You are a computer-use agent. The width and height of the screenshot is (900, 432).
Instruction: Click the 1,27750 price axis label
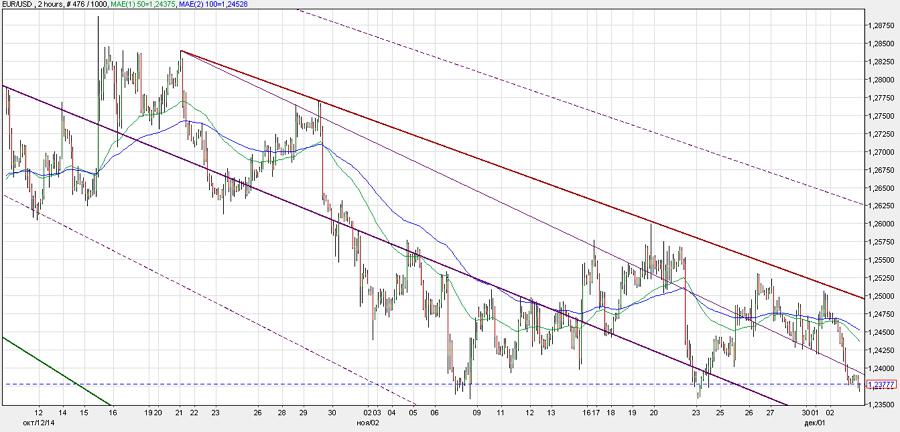coord(882,98)
